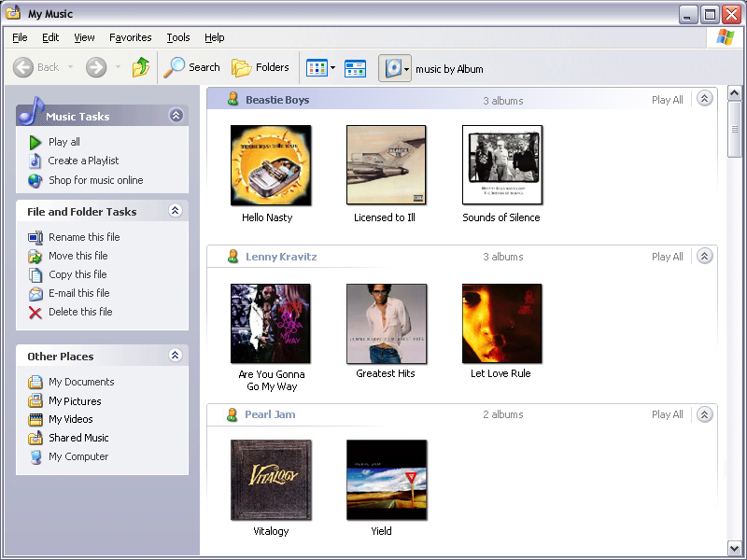Select the Yield album cover
Viewport: 747px width, 560px height.
point(387,480)
